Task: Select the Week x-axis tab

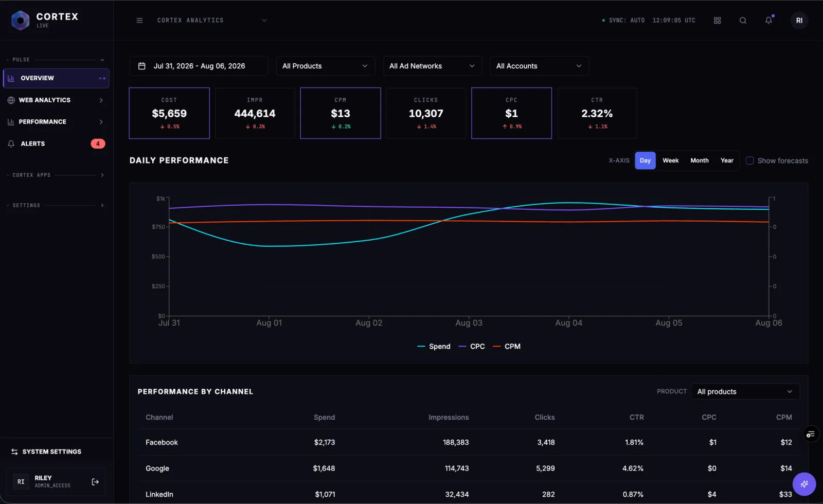Action: click(670, 160)
